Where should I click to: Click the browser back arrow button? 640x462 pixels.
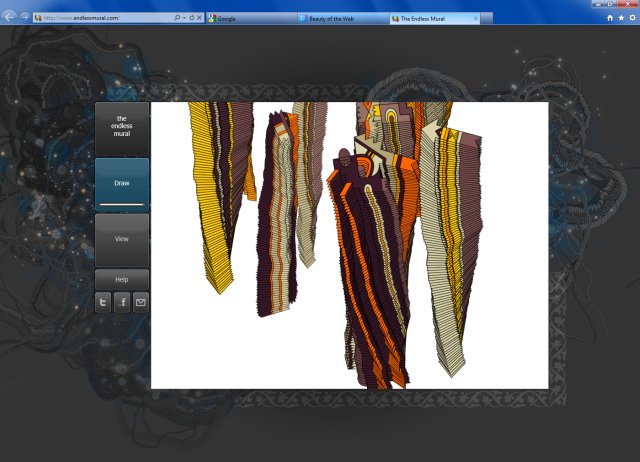click(x=11, y=17)
